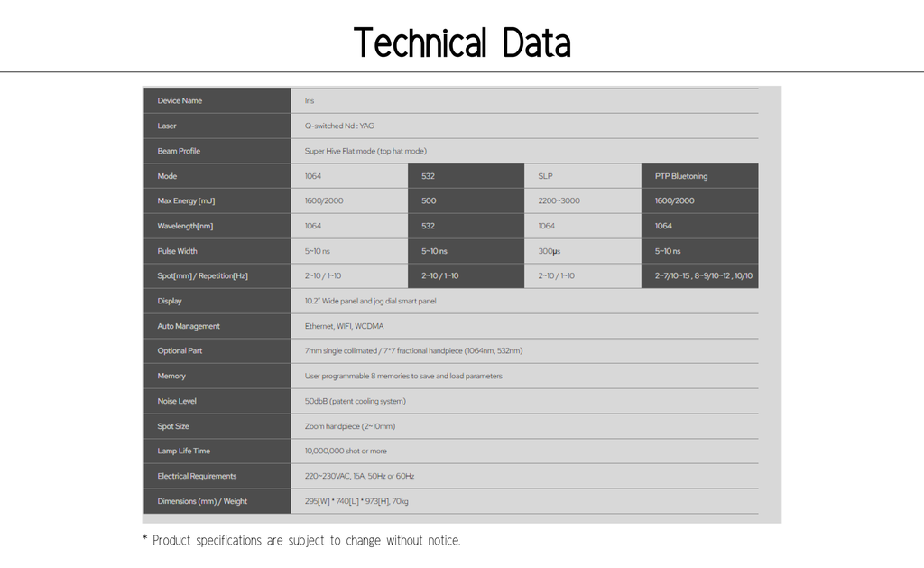Click the Q-switched Nd : YAG laser value
This screenshot has height=568, width=924.
tap(339, 126)
